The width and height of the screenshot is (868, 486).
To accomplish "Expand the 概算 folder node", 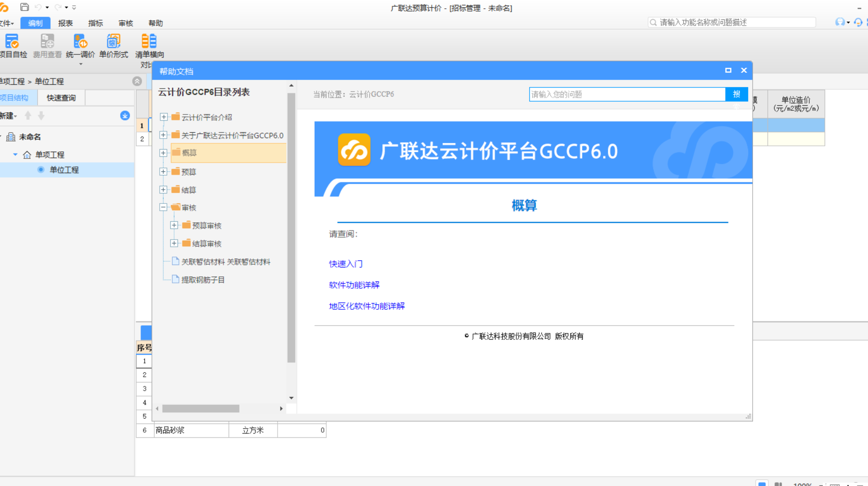I will click(x=164, y=153).
